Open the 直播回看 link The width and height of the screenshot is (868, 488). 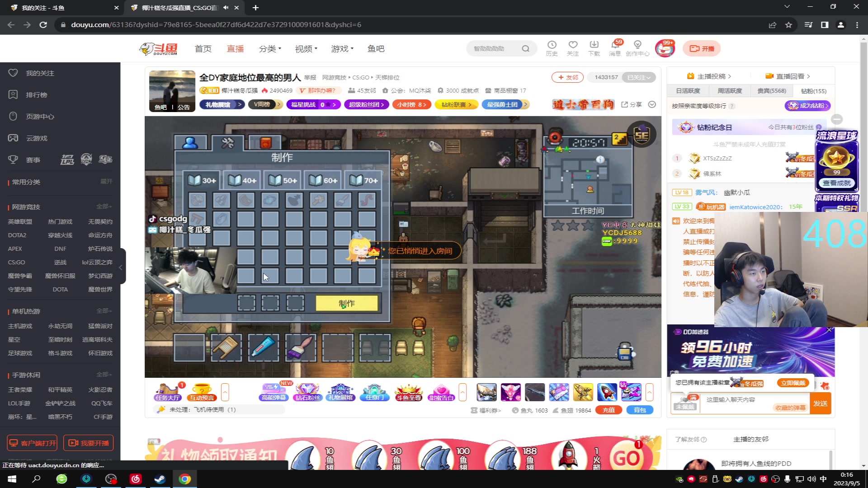[788, 76]
